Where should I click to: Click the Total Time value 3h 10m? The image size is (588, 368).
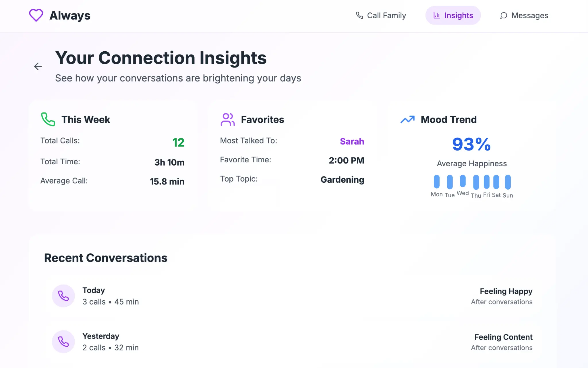(x=169, y=162)
